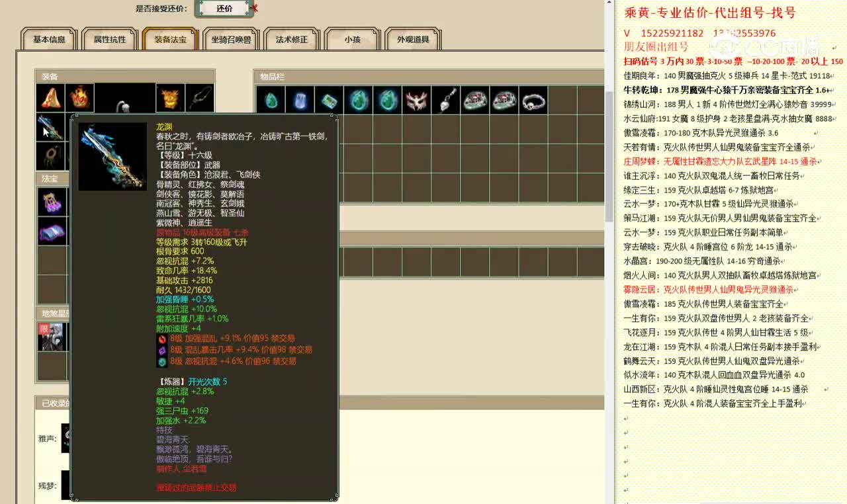The width and height of the screenshot is (847, 504).
Task: Click the document title 乘黄-专业估价-代出组号-找号
Action: 710,13
